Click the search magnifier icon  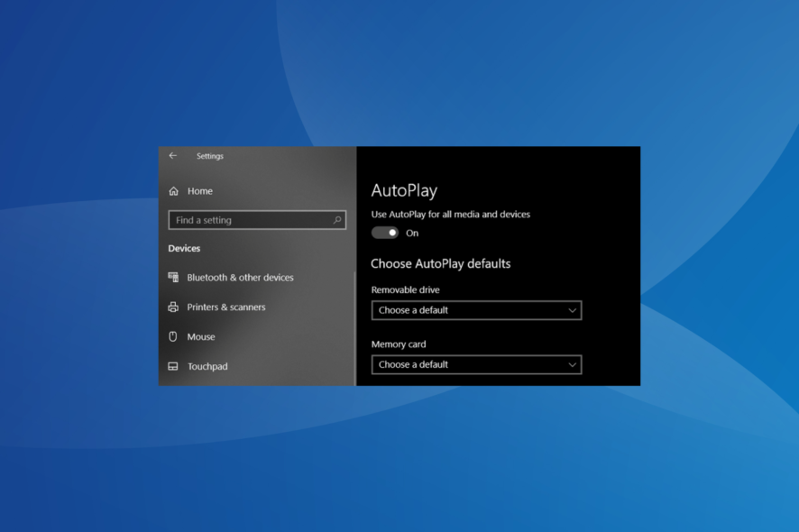336,220
